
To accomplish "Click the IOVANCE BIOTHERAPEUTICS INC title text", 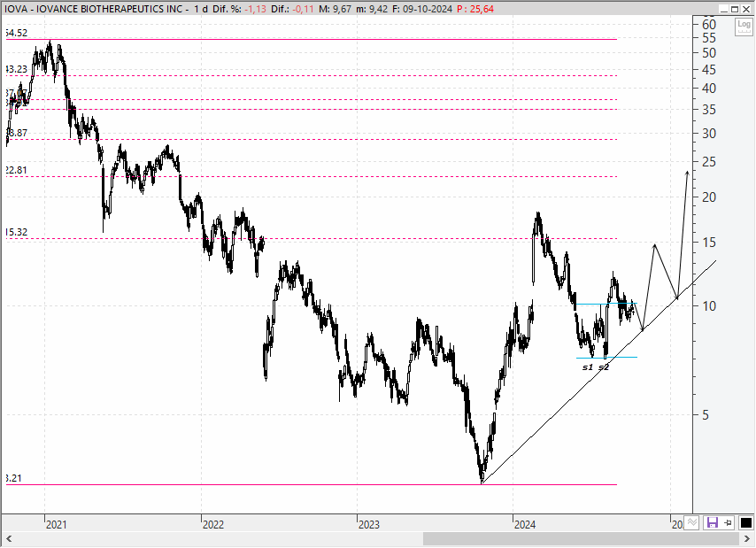I will point(110,9).
